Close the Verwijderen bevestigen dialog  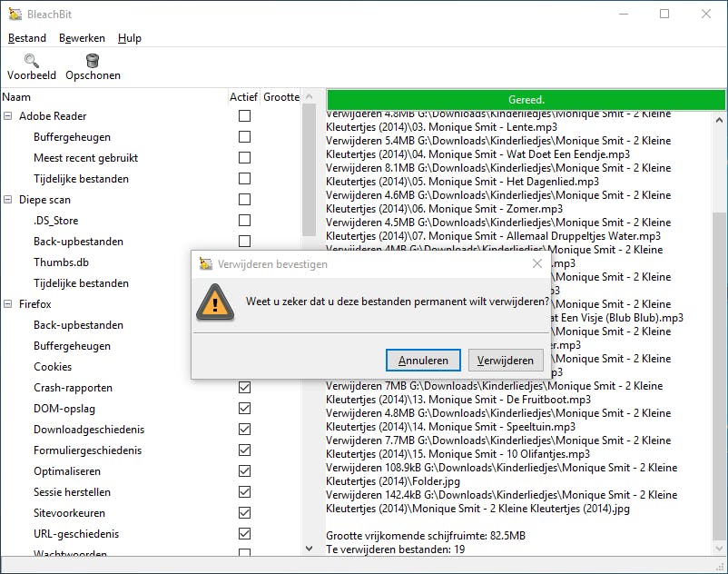(537, 263)
